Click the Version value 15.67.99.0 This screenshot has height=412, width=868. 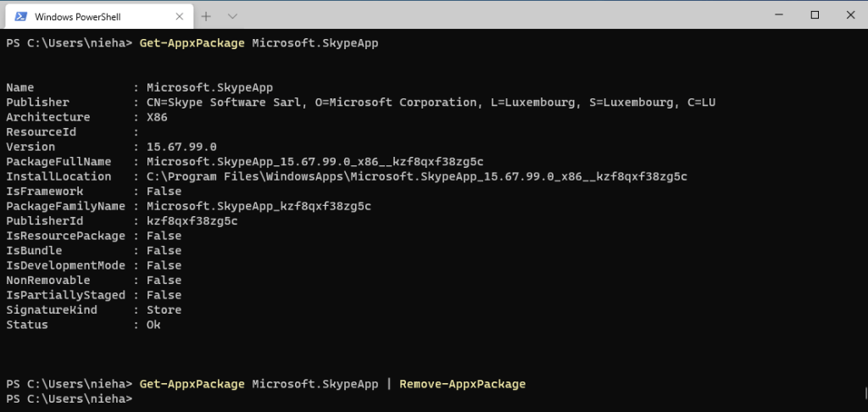(x=181, y=147)
